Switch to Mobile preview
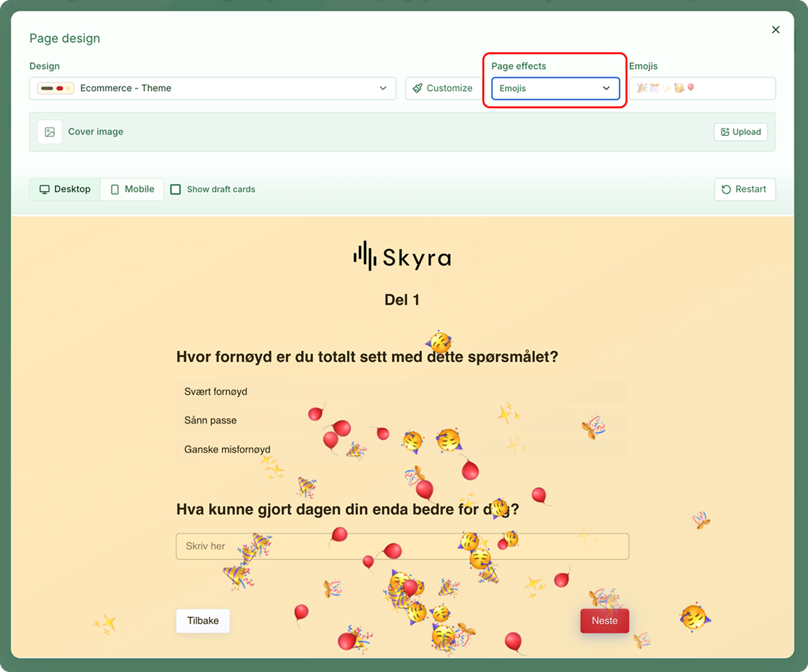Screen dimensions: 808x672 132,189
